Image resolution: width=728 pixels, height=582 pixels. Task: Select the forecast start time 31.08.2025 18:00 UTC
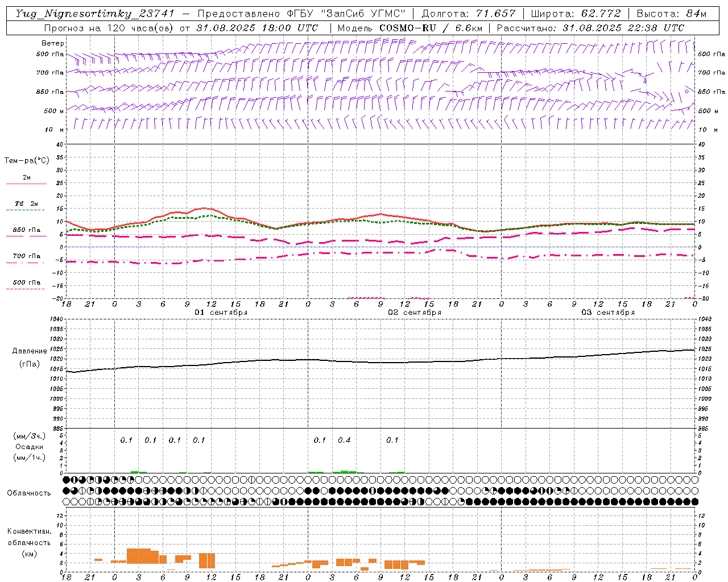tap(258, 28)
